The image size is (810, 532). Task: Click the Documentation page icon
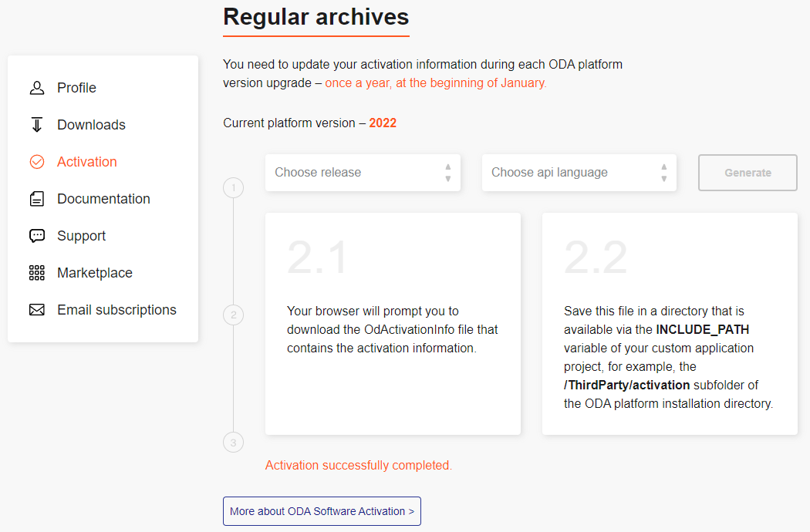point(37,199)
